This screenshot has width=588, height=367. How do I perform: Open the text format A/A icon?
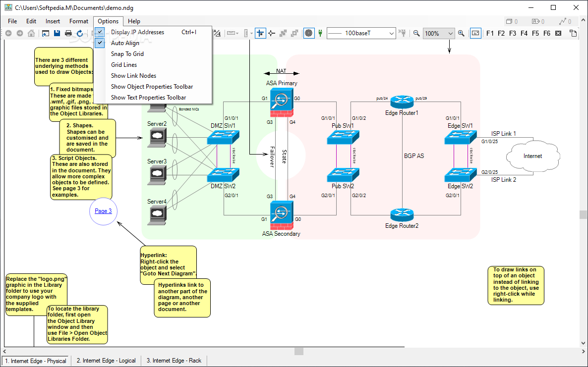pyautogui.click(x=217, y=33)
